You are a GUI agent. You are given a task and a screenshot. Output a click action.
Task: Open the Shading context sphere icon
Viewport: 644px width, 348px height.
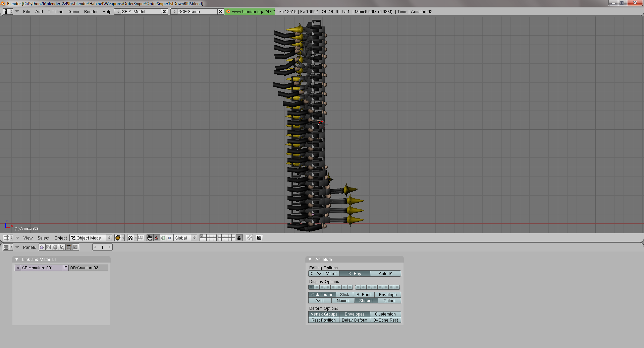(x=55, y=247)
